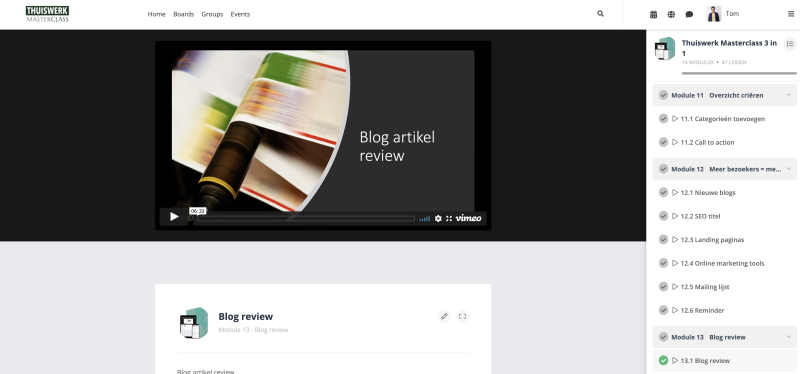Collapse Module 11 Overzicht criëren chevron
This screenshot has width=800, height=374.
(x=788, y=95)
